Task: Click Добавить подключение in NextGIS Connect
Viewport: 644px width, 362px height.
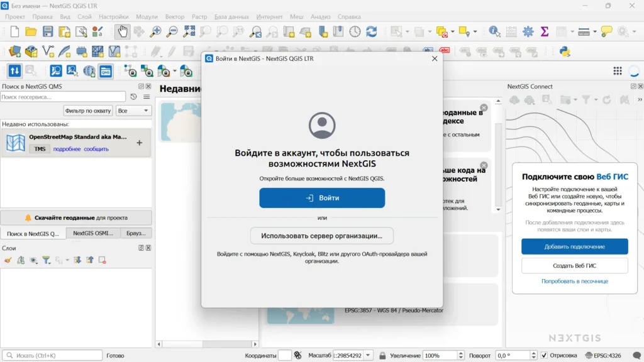Action: coord(575,246)
